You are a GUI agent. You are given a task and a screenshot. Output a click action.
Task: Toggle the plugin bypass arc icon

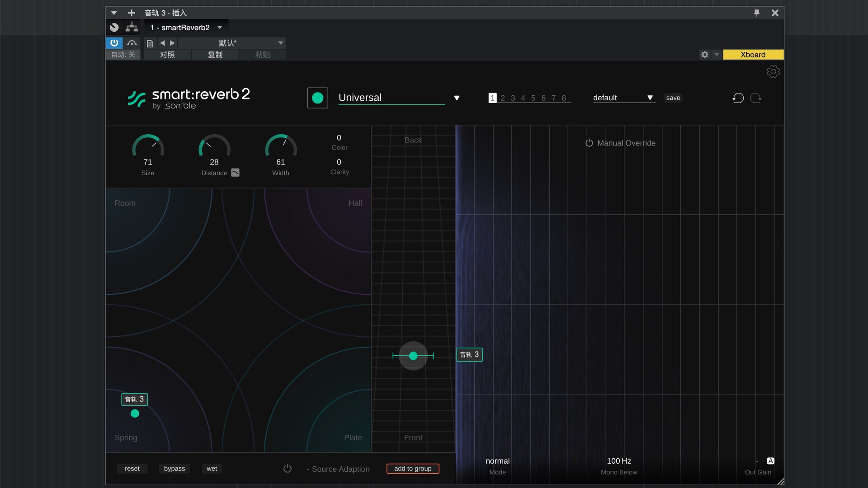click(132, 43)
